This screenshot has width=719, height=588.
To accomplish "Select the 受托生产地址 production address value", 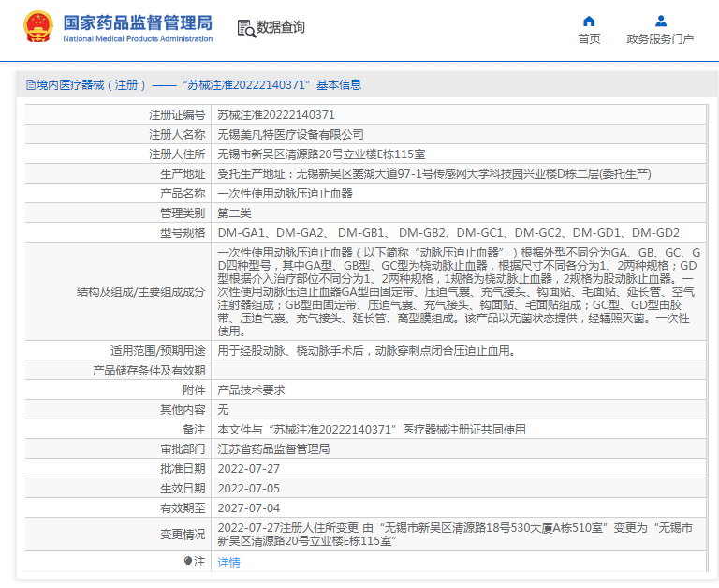I will [434, 174].
